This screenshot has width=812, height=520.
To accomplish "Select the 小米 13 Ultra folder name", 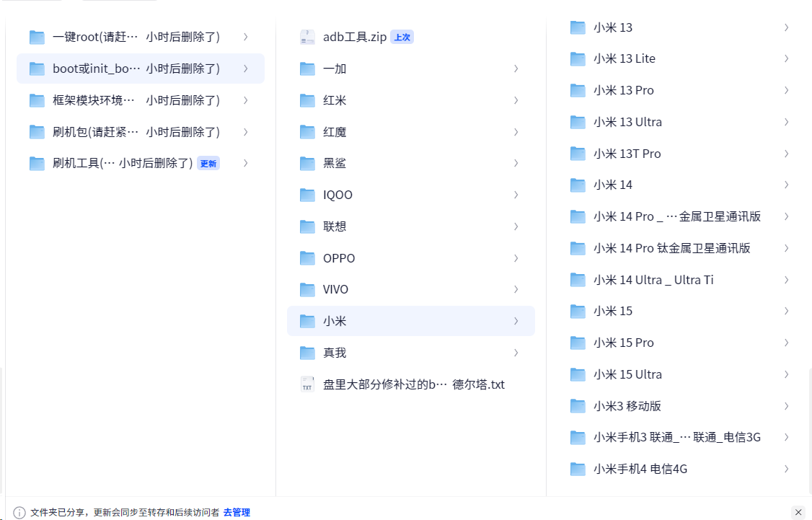I will (x=627, y=122).
